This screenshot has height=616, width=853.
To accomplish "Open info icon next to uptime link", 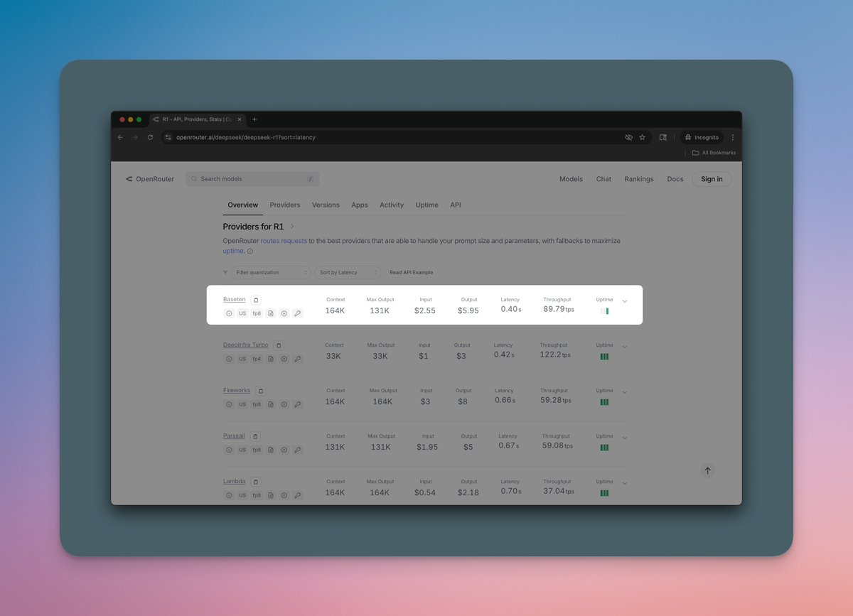I will click(250, 252).
